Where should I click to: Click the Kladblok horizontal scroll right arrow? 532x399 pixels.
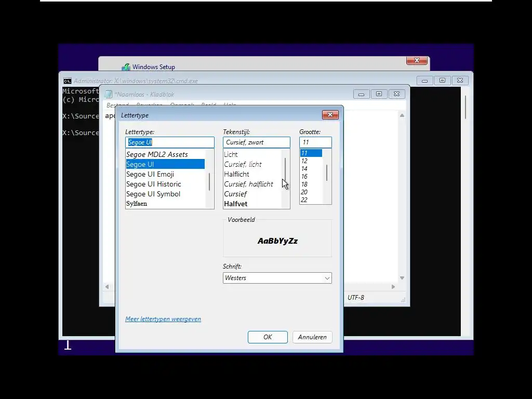393,287
